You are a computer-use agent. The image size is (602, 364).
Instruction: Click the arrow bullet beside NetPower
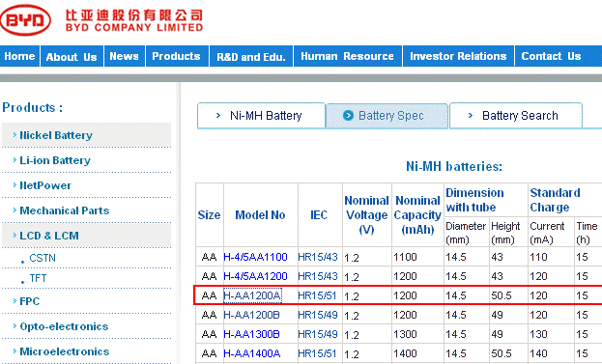tap(14, 185)
